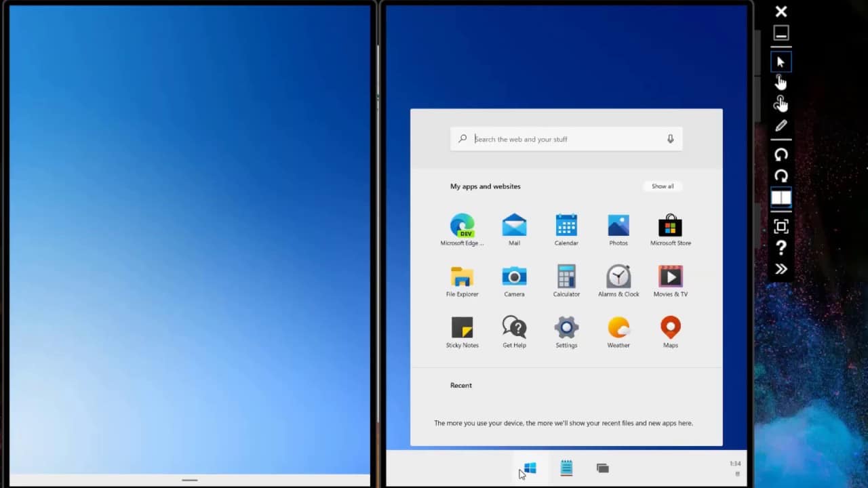The image size is (868, 488).
Task: Open File Explorer
Action: click(x=462, y=281)
